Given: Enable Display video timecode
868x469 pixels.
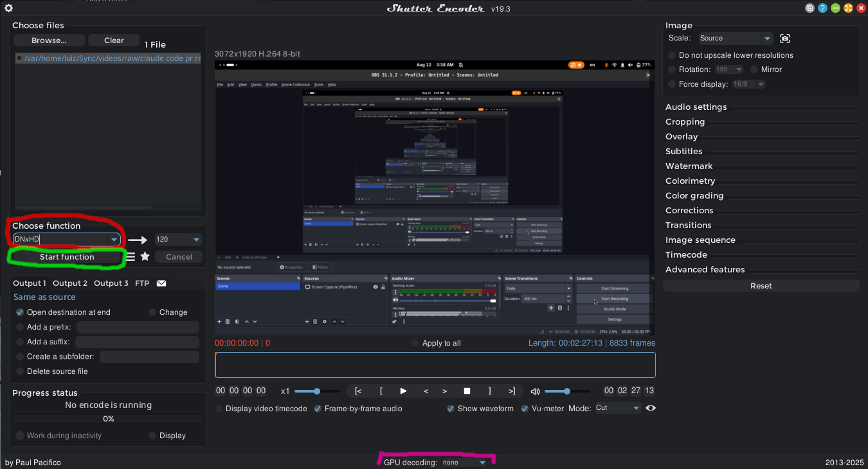Looking at the screenshot, I should 219,409.
